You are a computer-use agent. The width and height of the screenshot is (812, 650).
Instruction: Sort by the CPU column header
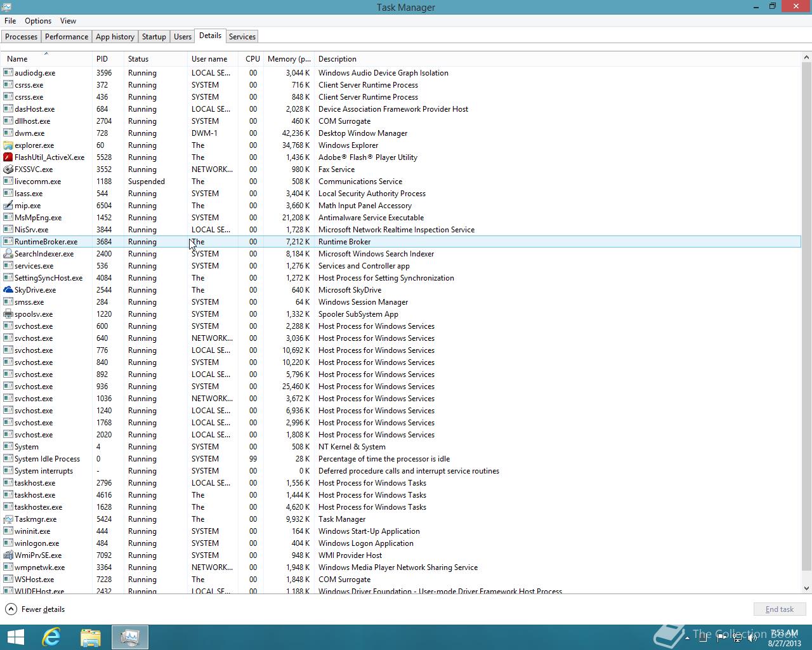click(x=251, y=58)
